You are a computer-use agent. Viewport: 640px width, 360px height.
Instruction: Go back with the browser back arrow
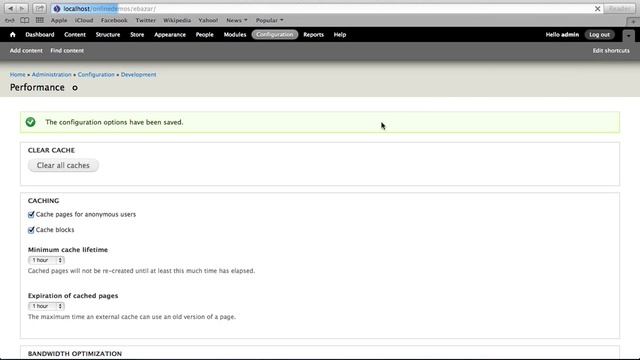pyautogui.click(x=11, y=9)
